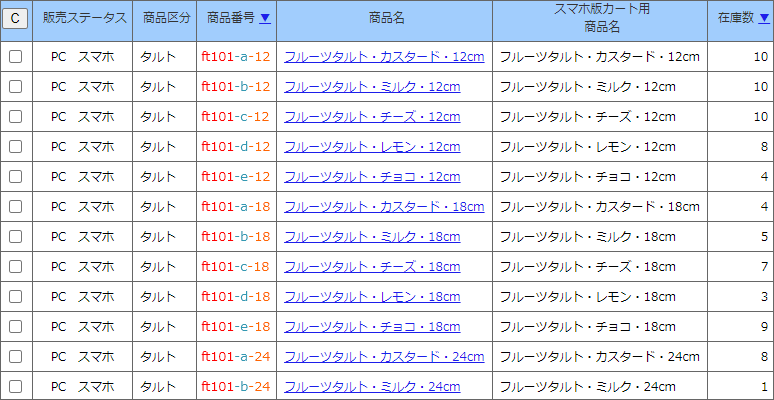Select product number ft101-b-18
This screenshot has width=774, height=400.
(236, 237)
